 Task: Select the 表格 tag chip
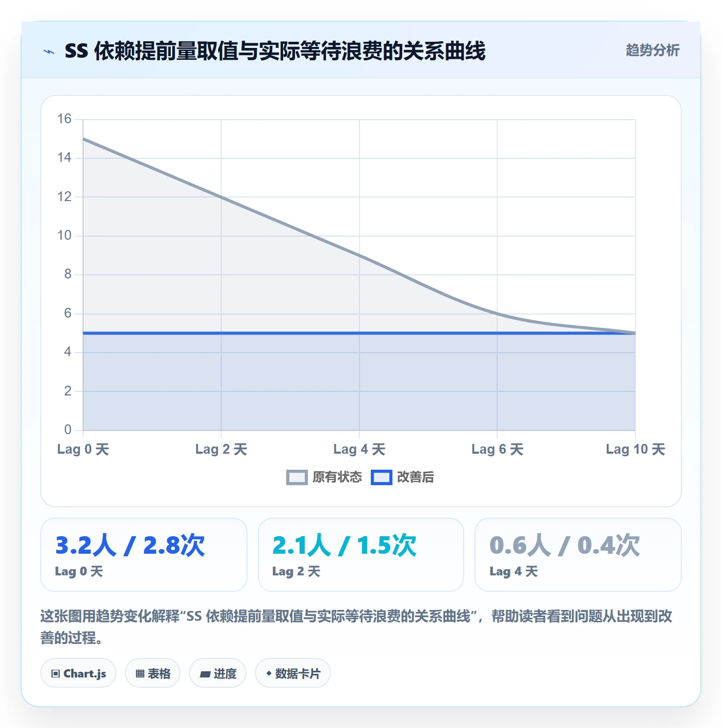[153, 673]
